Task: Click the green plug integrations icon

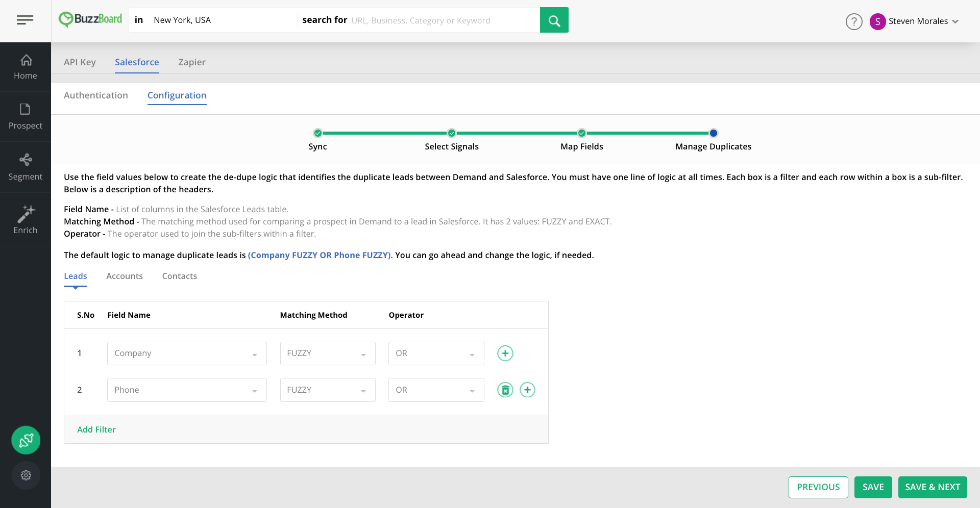Action: (26, 440)
